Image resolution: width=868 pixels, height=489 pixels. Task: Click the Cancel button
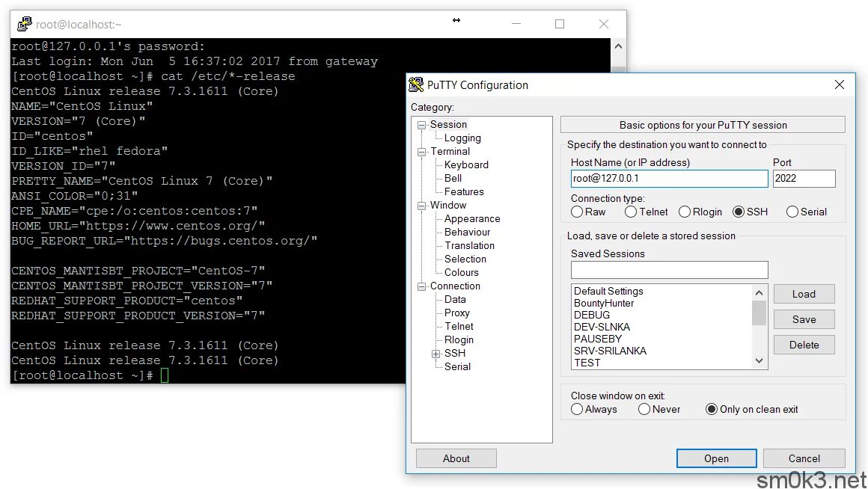(804, 458)
